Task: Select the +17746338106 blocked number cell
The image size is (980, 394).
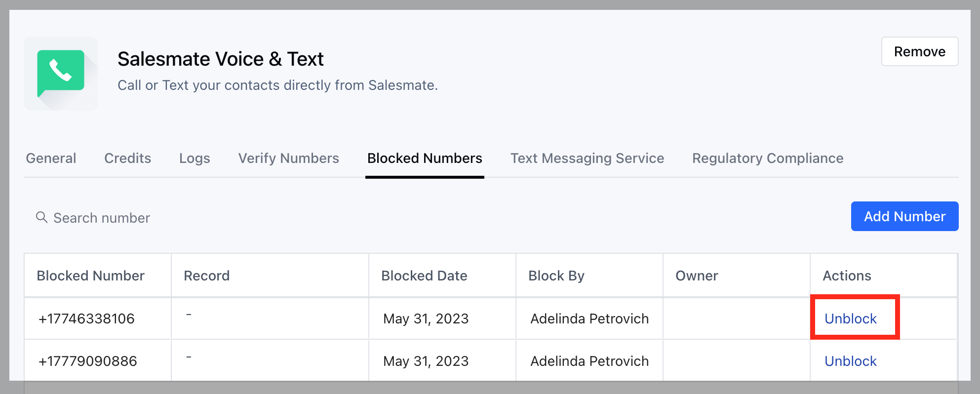Action: [86, 318]
